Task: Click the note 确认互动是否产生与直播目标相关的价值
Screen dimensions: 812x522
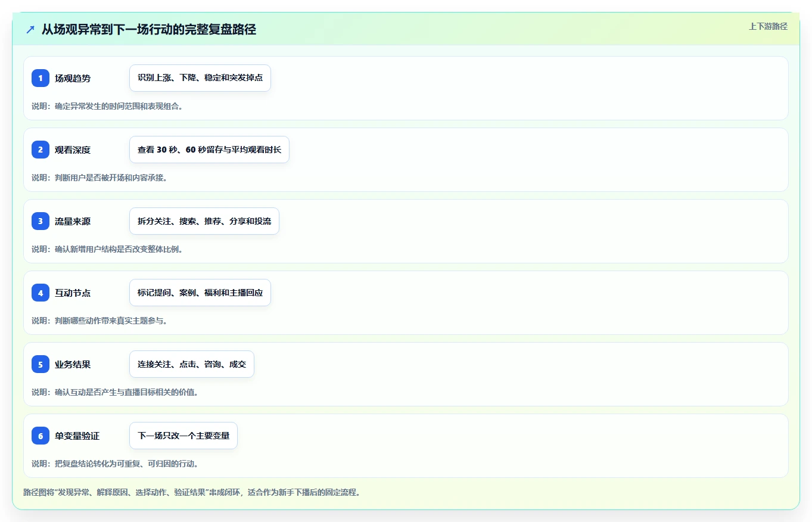Action: [x=114, y=392]
